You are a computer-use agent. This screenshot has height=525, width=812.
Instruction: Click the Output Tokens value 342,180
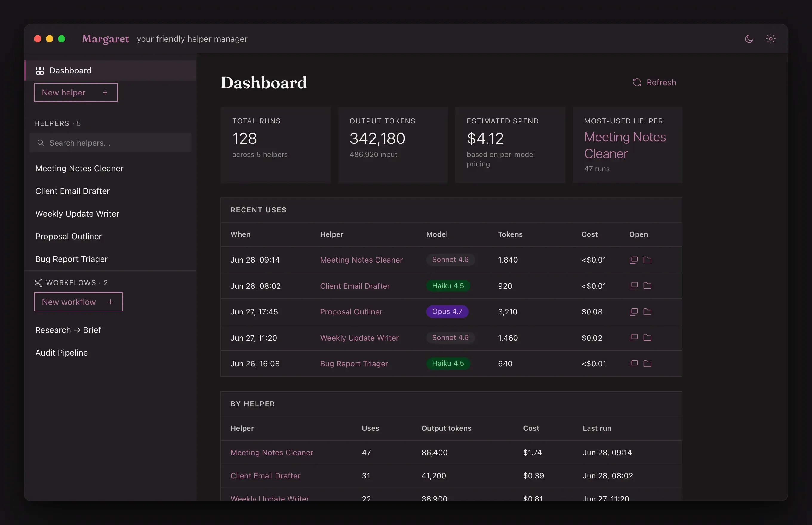point(377,138)
